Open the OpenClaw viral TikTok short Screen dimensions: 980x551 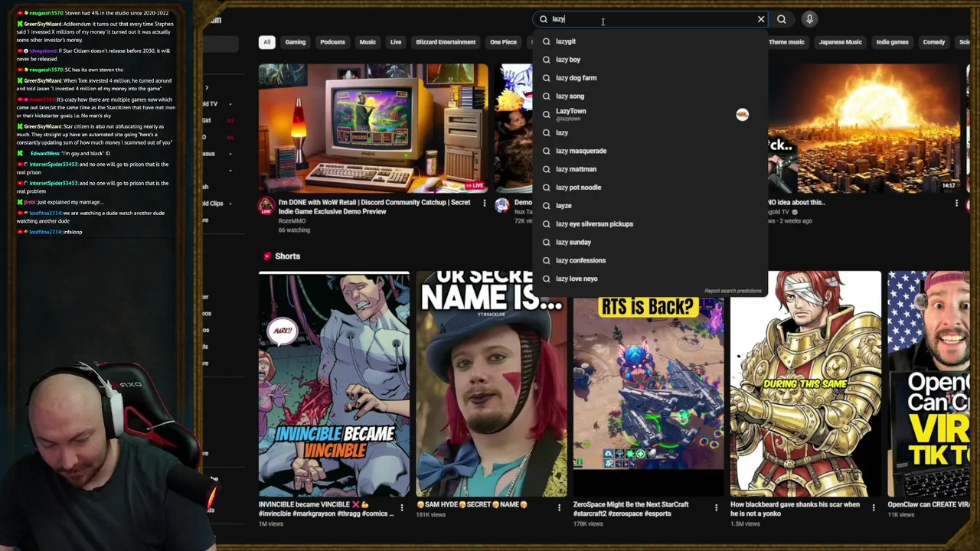click(929, 384)
